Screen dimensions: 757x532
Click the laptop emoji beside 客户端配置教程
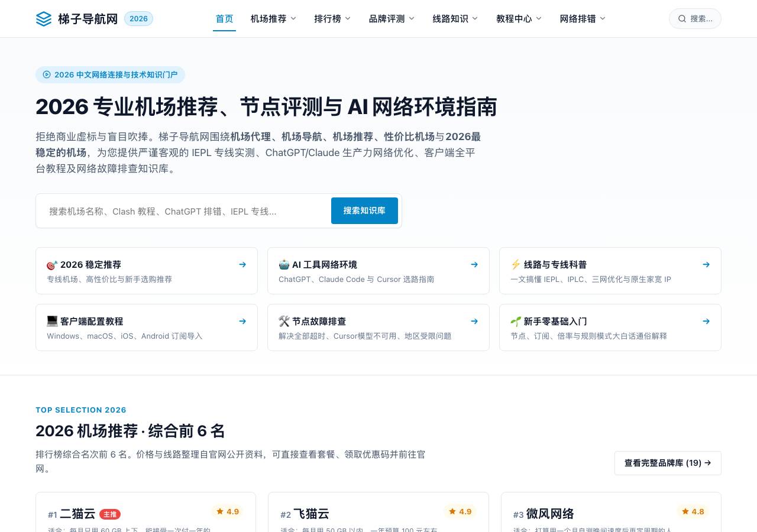(52, 322)
